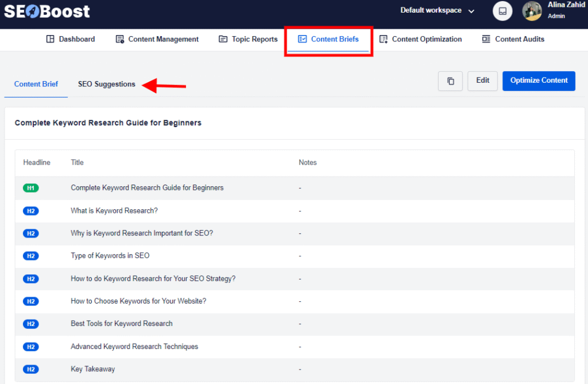Image resolution: width=588 pixels, height=384 pixels.
Task: Expand the Default workspace dropdown
Action: tap(438, 10)
